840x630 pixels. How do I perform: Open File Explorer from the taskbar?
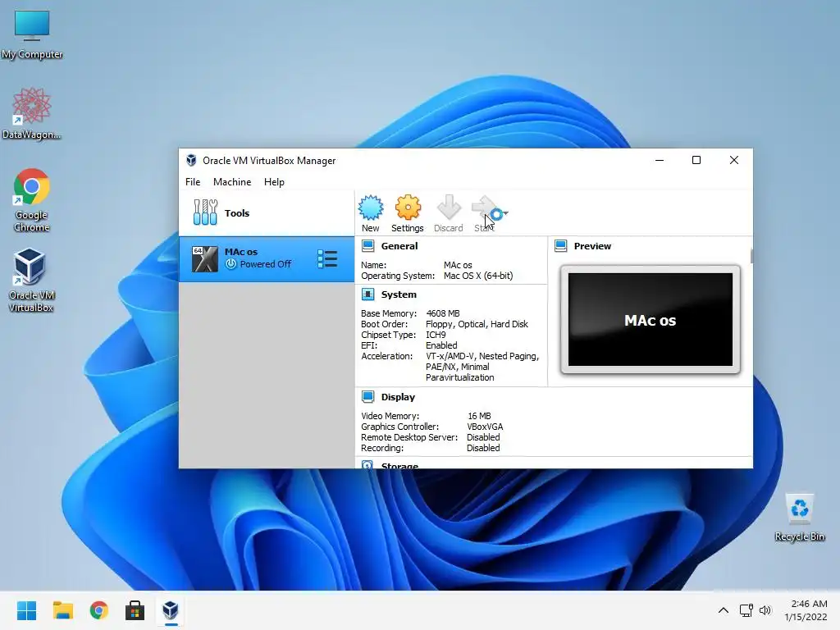[x=62, y=610]
